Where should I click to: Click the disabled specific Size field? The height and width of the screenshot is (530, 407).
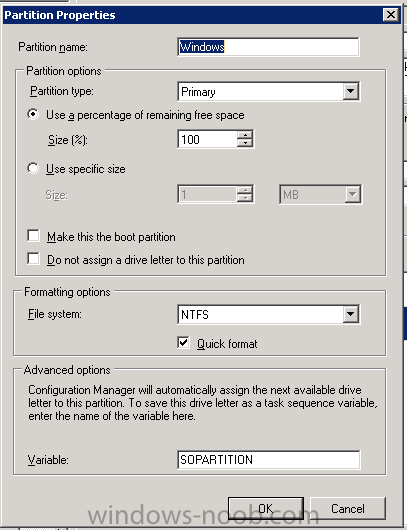[216, 194]
